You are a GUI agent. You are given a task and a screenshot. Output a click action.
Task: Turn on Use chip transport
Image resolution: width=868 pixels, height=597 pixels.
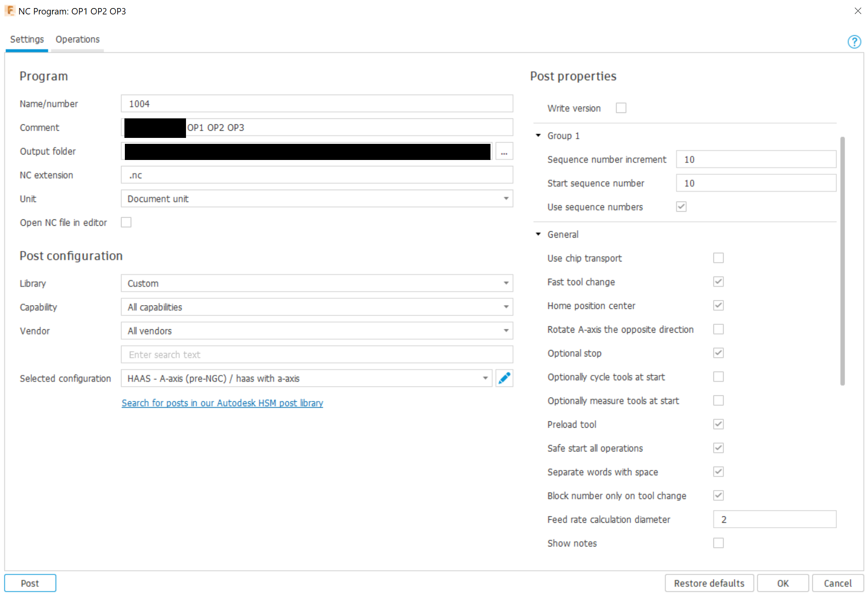point(718,258)
